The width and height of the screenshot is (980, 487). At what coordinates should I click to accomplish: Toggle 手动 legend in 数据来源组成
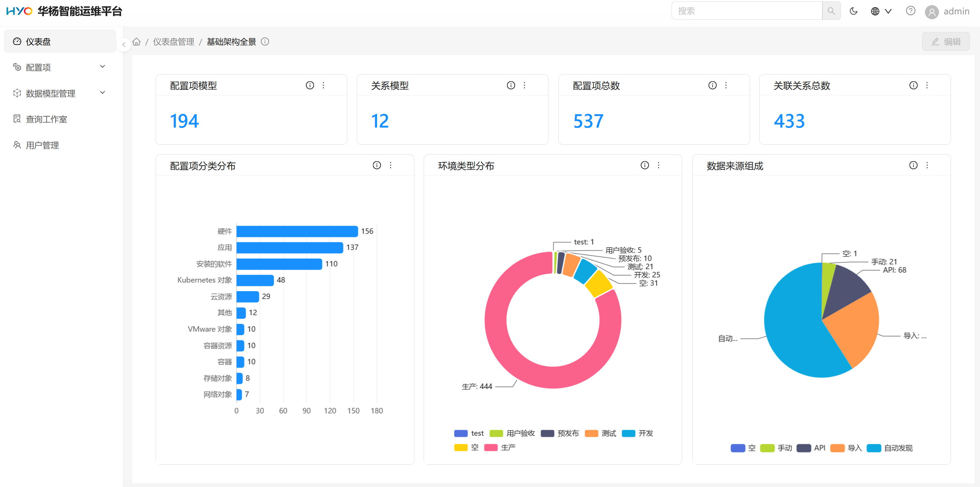pyautogui.click(x=776, y=448)
